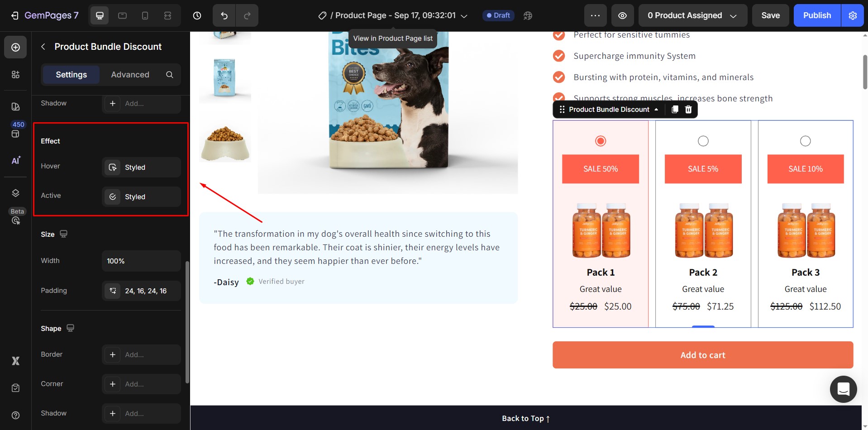Open the language globe icon
Viewport: 868px width, 430px height.
coord(528,16)
